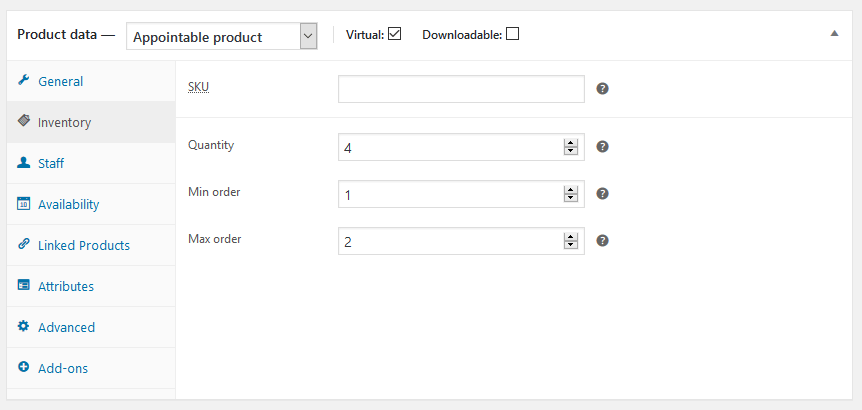Screen dimensions: 862x410
Task: Enable the Downloadable checkbox
Action: [512, 34]
